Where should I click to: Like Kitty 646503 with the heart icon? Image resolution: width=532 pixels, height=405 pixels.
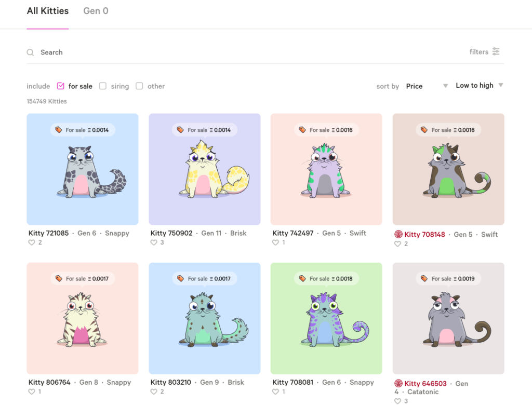(x=397, y=401)
